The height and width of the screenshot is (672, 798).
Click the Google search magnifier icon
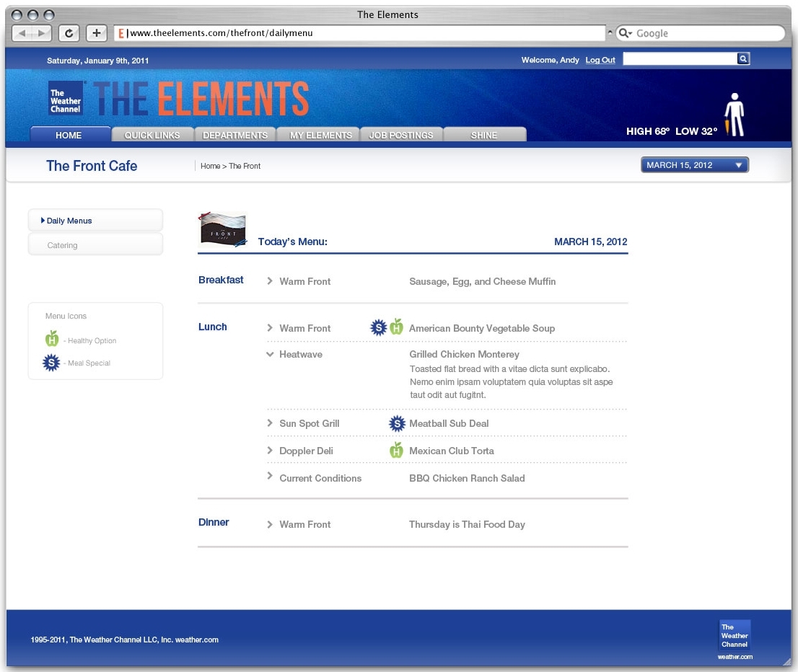tap(625, 33)
